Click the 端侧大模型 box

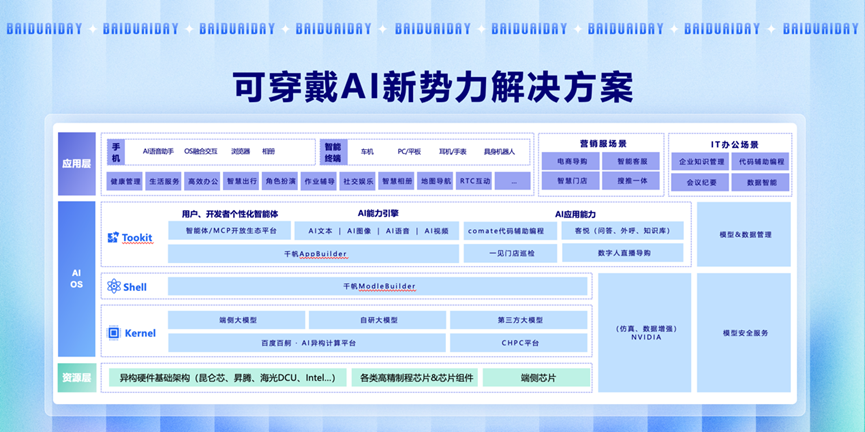(x=237, y=320)
